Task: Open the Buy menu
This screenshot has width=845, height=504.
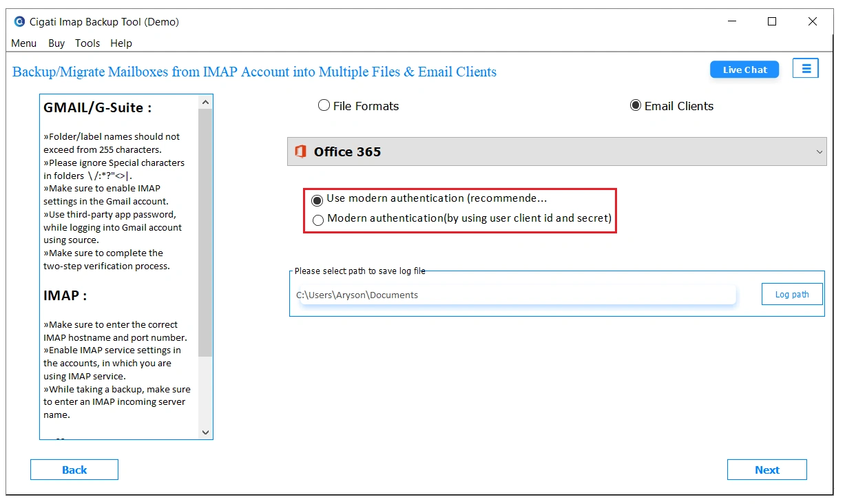Action: click(56, 43)
